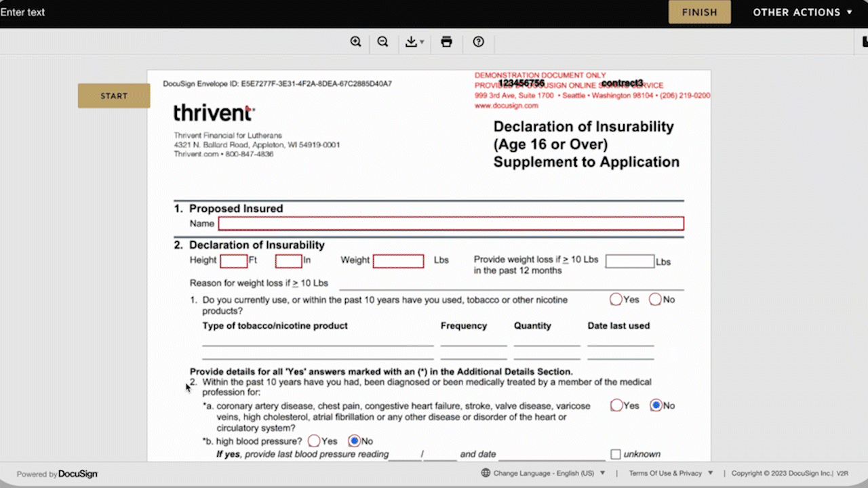Click the Weight entry field
868x488 pixels.
398,261
